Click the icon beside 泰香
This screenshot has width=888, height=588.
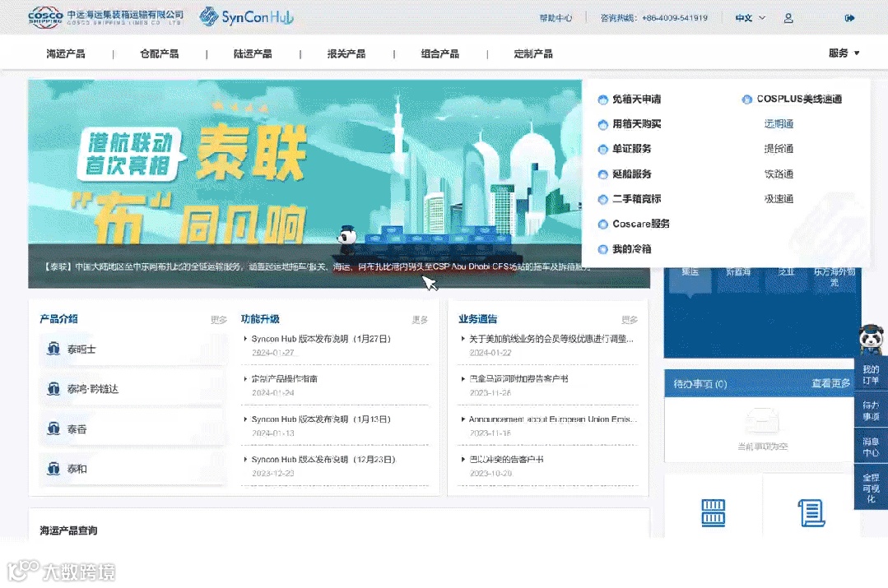click(x=53, y=428)
